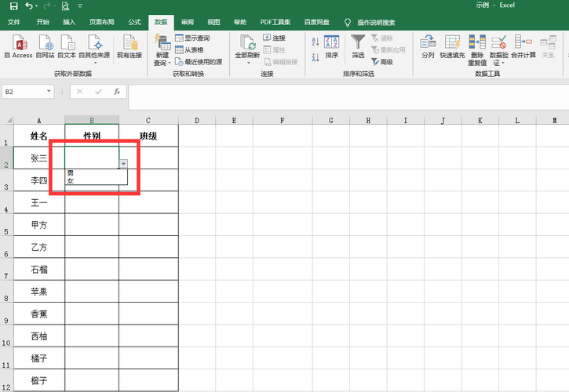Click the insert function fx icon
The image size is (569, 392).
click(117, 92)
